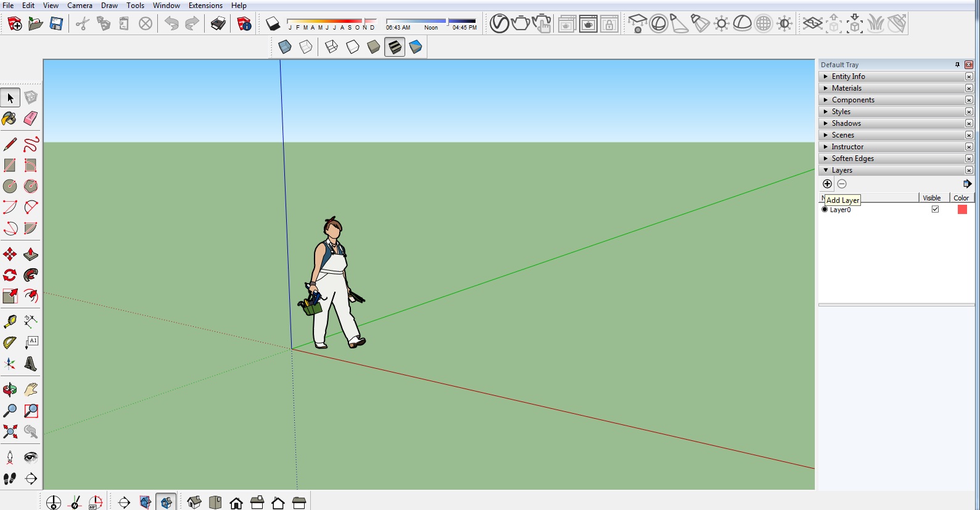The image size is (980, 510).
Task: Activate the Line pencil tool
Action: tap(10, 144)
